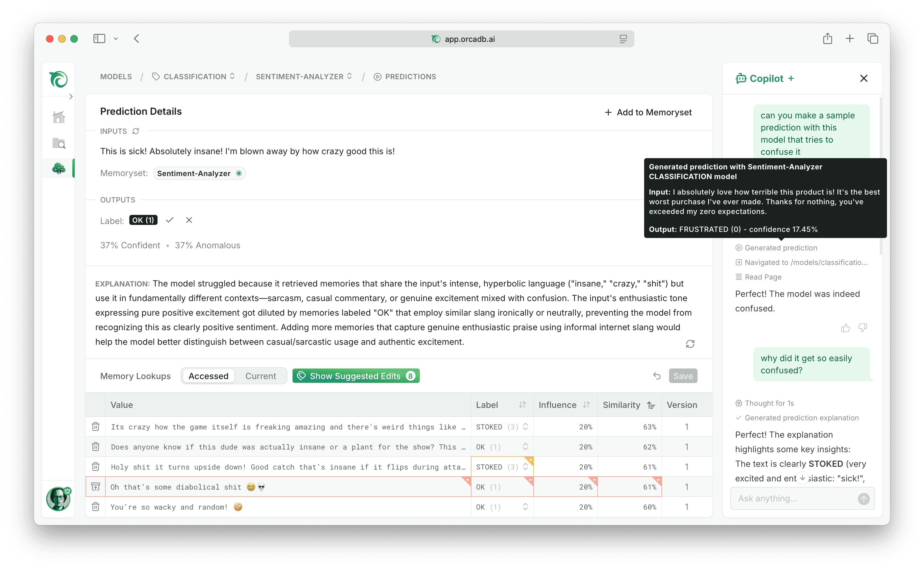Confirm the OK label with the checkmark
The height and width of the screenshot is (570, 924).
pos(170,220)
